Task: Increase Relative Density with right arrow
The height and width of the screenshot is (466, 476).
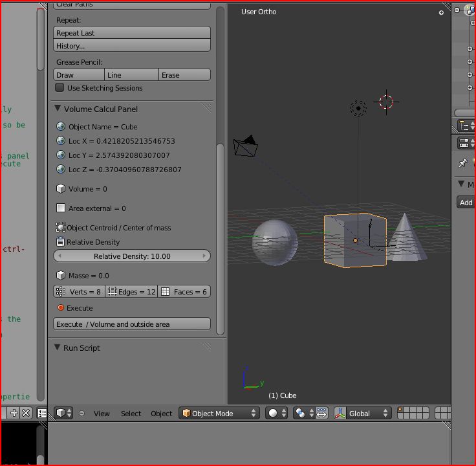Action: pyautogui.click(x=204, y=256)
